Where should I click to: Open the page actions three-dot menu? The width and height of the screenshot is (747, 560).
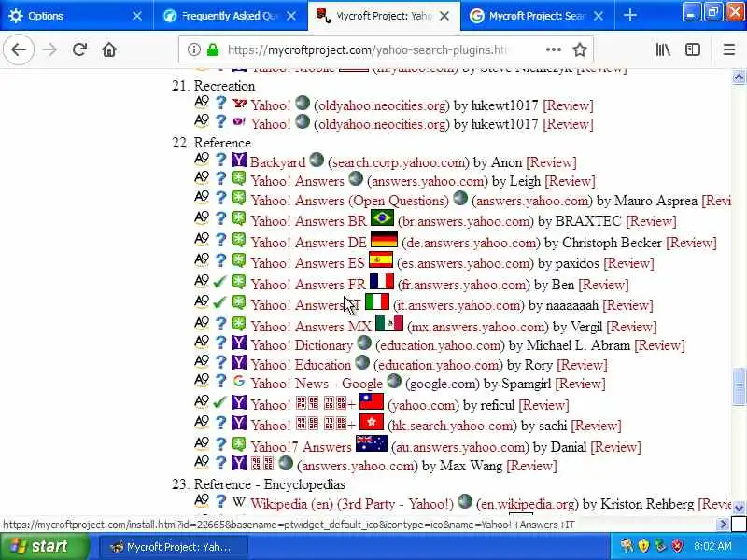553,49
